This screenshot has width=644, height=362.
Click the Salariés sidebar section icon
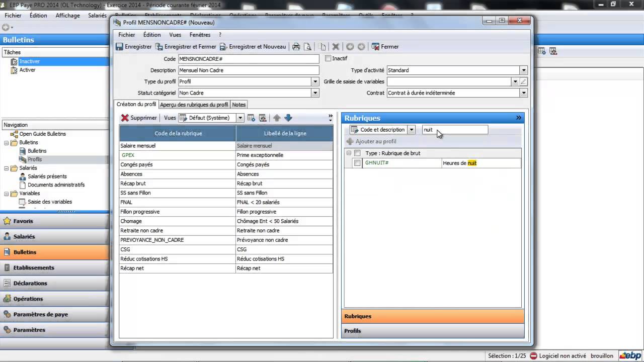7,236
